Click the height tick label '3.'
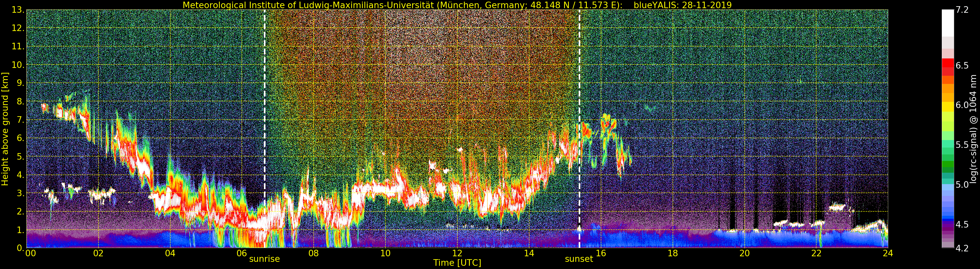980x269 pixels. point(21,193)
